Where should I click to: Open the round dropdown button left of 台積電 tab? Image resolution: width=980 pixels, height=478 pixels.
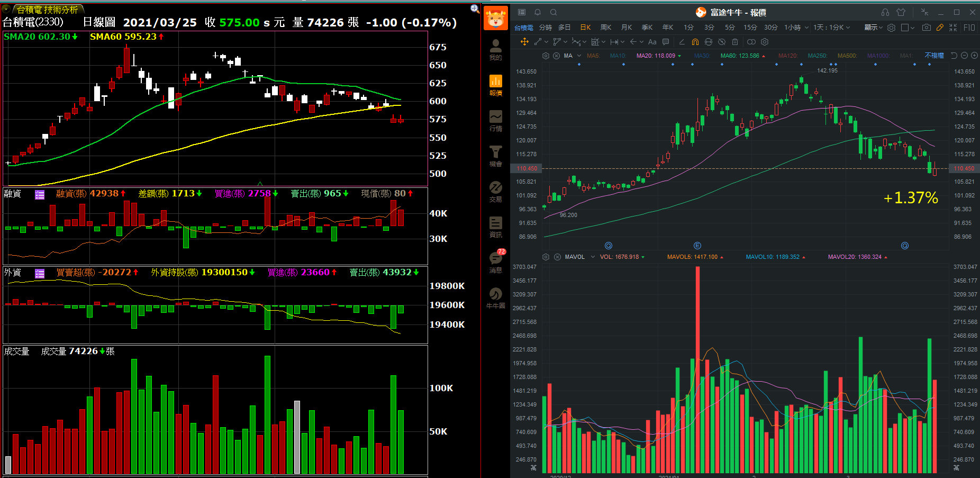pos(6,9)
